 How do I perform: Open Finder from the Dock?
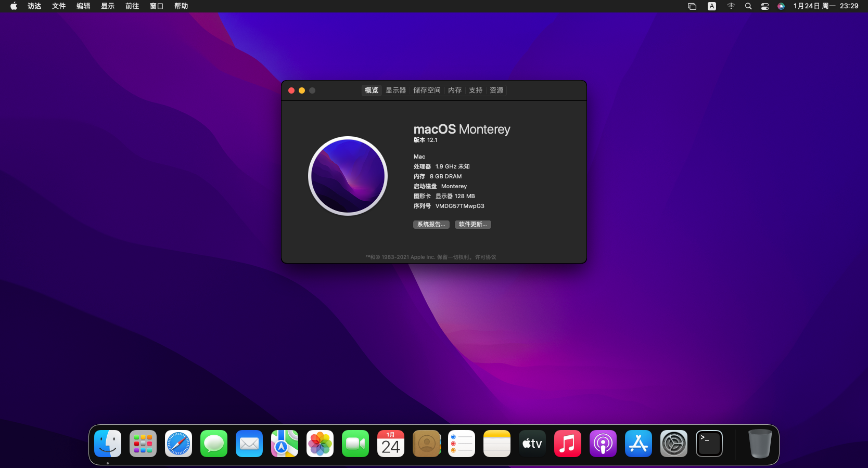(x=108, y=444)
